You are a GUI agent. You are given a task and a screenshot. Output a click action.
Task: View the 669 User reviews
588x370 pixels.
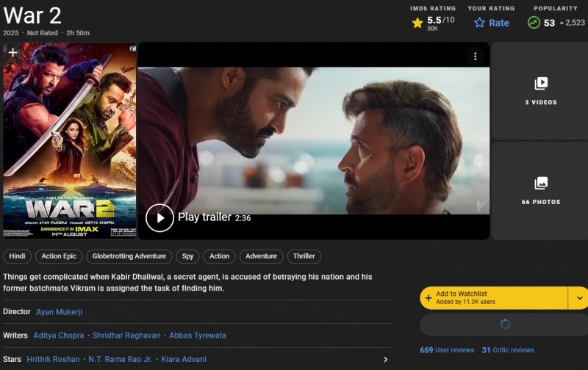coord(447,350)
